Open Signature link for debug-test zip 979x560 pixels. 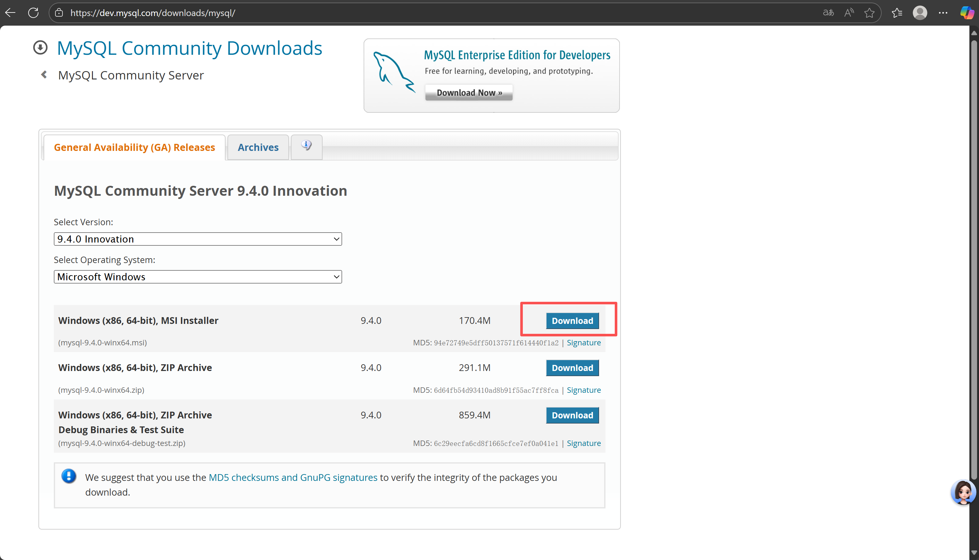[583, 443]
